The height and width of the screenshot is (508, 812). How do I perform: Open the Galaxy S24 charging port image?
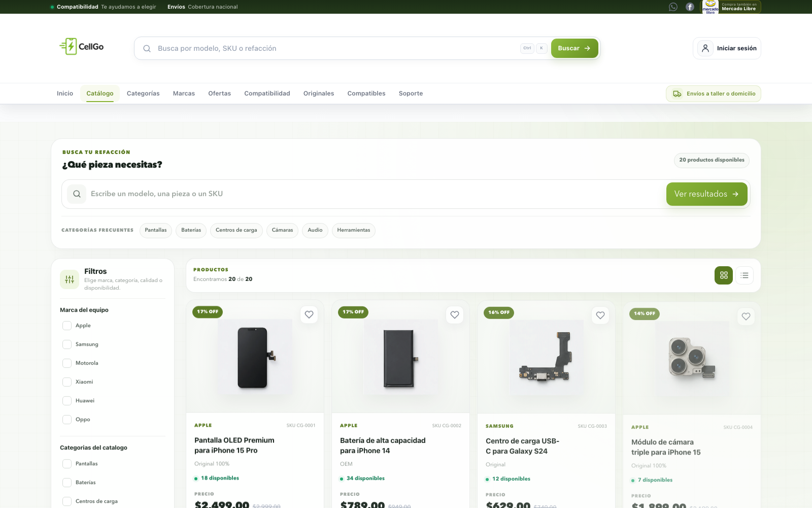[x=546, y=358]
